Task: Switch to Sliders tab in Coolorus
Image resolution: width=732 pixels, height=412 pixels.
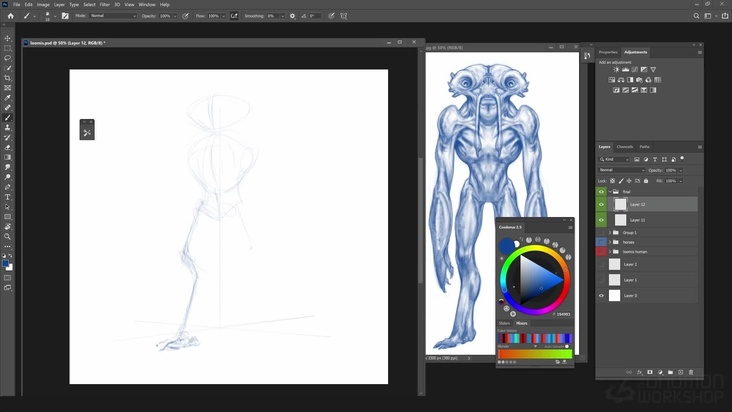Action: pyautogui.click(x=504, y=323)
